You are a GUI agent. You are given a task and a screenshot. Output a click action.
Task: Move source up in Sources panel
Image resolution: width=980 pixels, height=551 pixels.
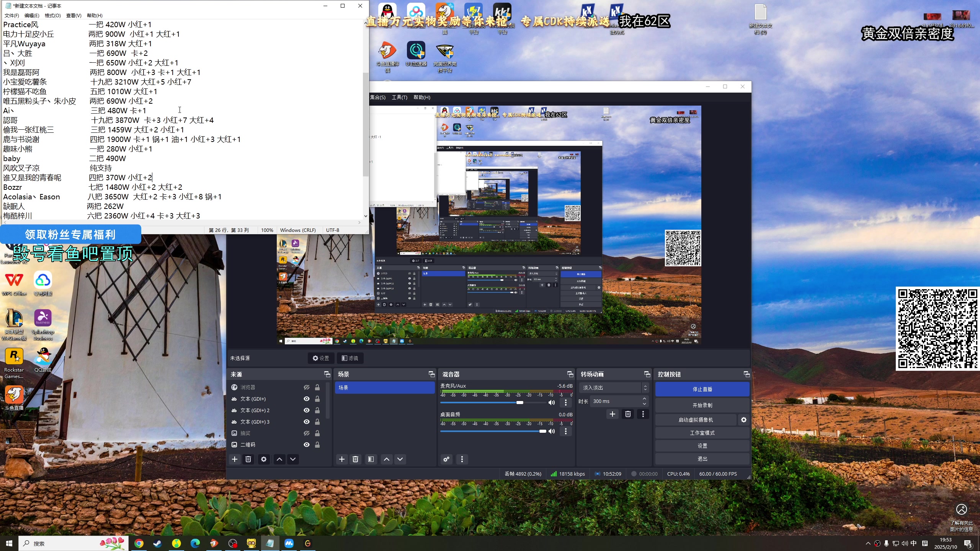[279, 459]
